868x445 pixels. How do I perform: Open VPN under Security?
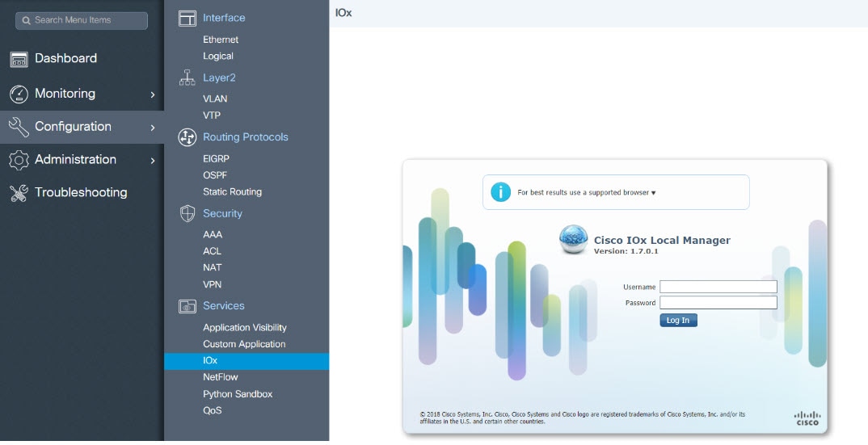click(212, 284)
